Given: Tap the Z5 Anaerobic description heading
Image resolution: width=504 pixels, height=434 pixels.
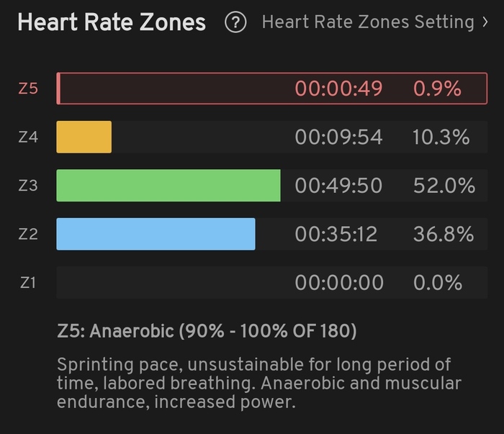Looking at the screenshot, I should [207, 332].
